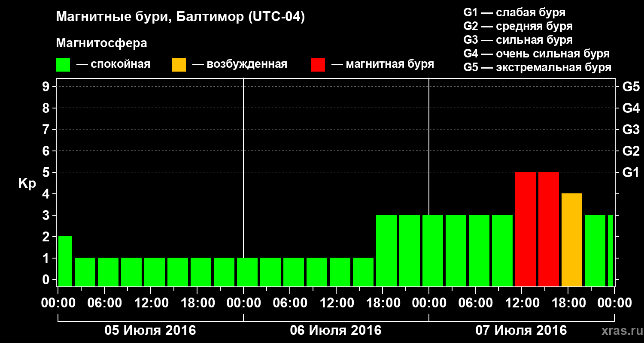Click the 12:00 label under 06 Июля

336,303
